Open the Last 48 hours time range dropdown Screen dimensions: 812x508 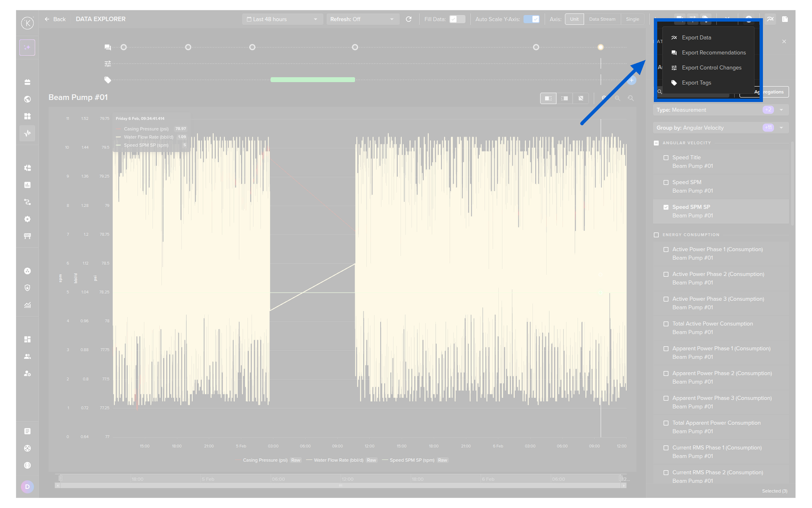[282, 19]
